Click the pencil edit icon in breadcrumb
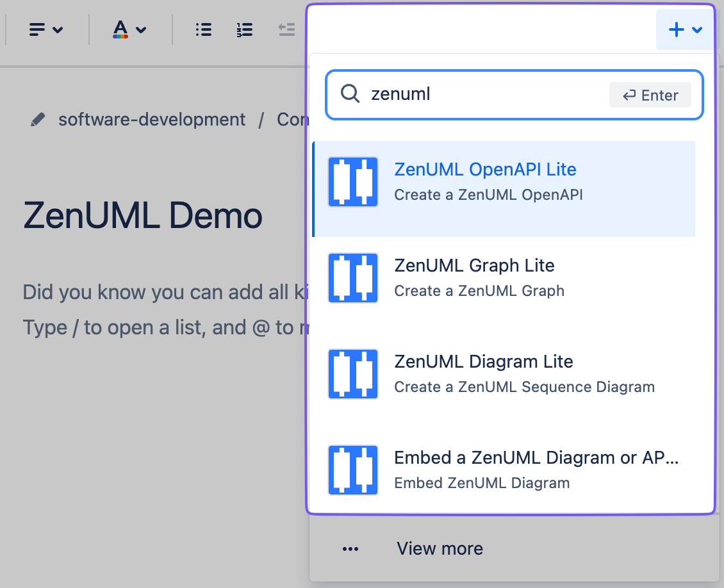This screenshot has width=724, height=588. 38,118
